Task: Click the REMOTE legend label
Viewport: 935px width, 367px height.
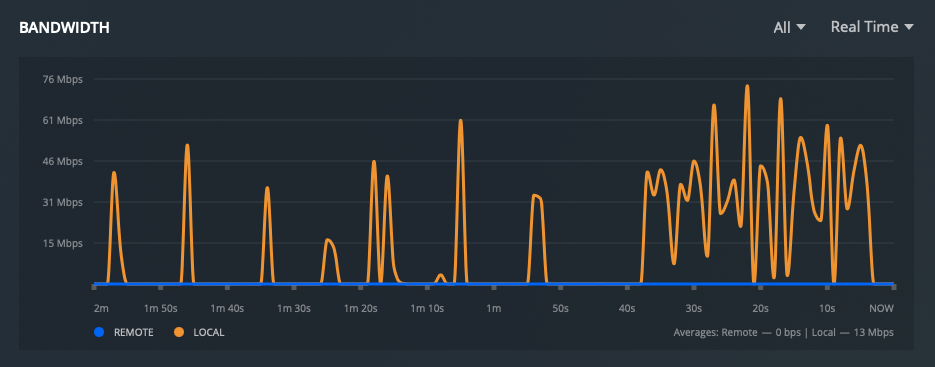Action: click(x=134, y=332)
